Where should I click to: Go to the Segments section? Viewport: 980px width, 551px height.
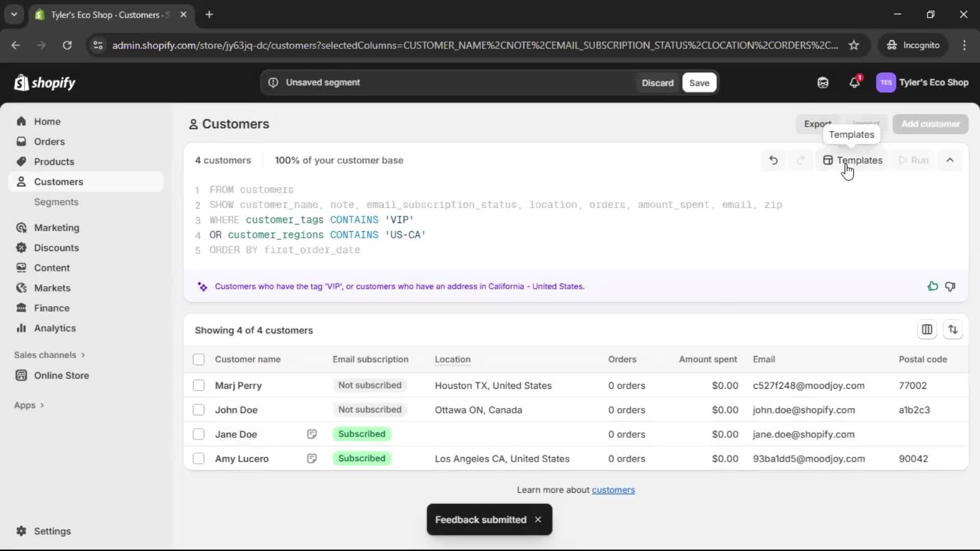(x=56, y=202)
